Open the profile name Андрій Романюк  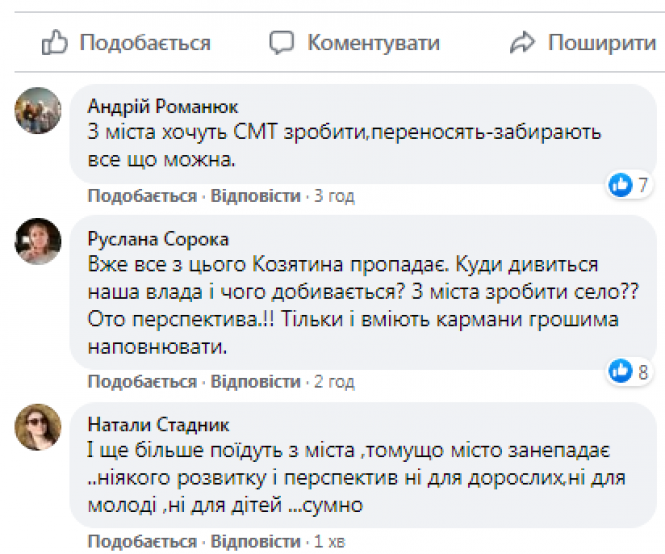pos(163,107)
